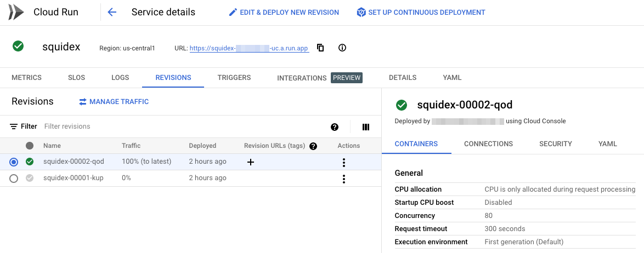This screenshot has width=644, height=253.
Task: Click the Traffic column header
Action: [x=131, y=146]
